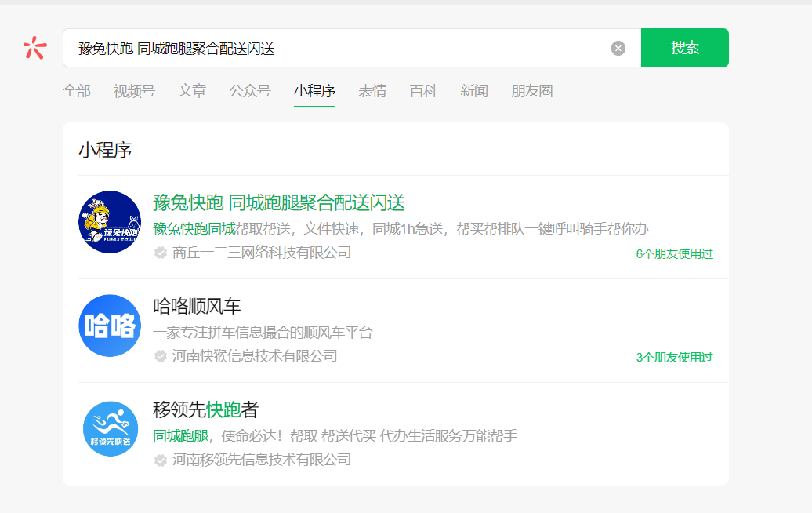812x513 pixels.
Task: Click the 6个朋友使用过 label
Action: click(x=674, y=254)
